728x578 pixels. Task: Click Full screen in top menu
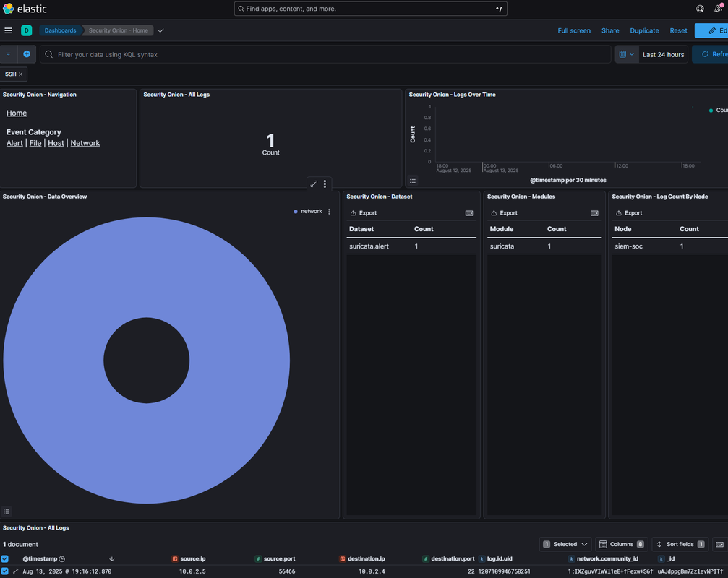click(574, 30)
